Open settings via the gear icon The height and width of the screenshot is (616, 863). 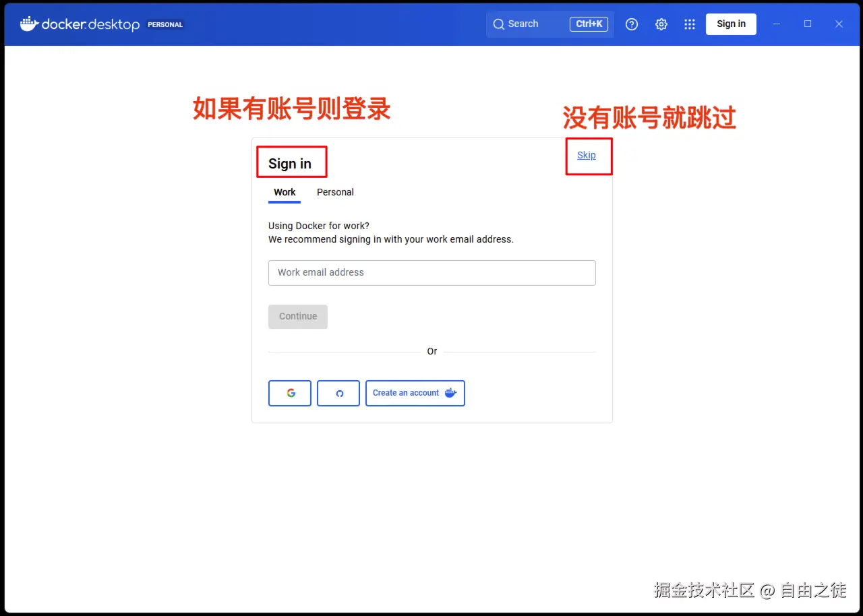click(661, 24)
